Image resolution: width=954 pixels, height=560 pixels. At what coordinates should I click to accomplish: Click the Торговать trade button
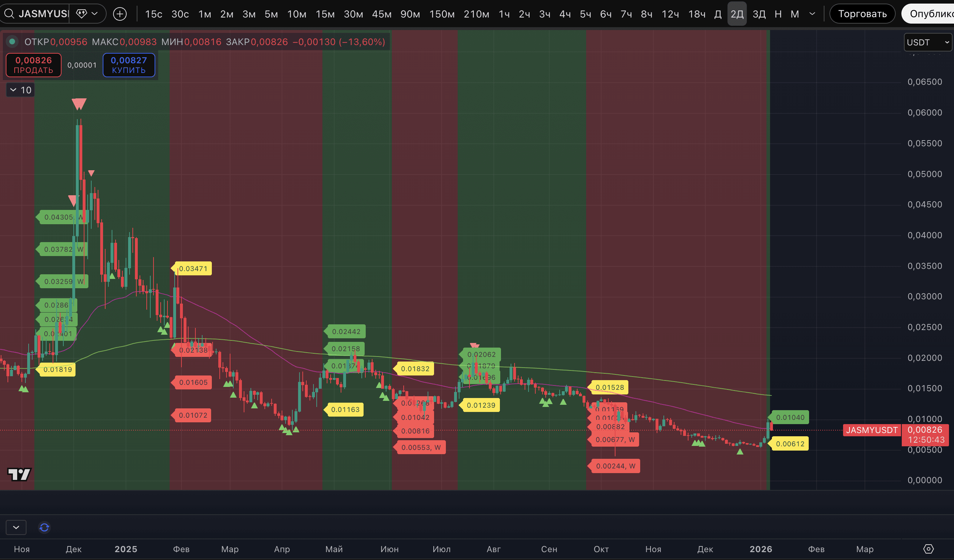click(x=862, y=14)
